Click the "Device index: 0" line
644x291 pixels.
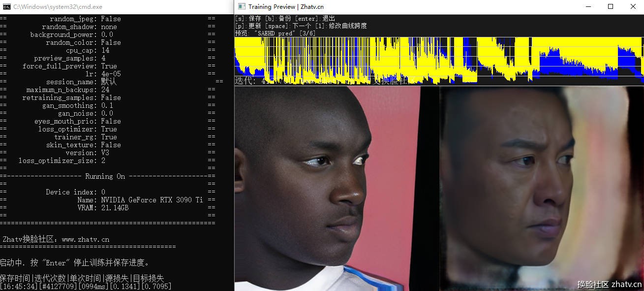click(x=75, y=192)
